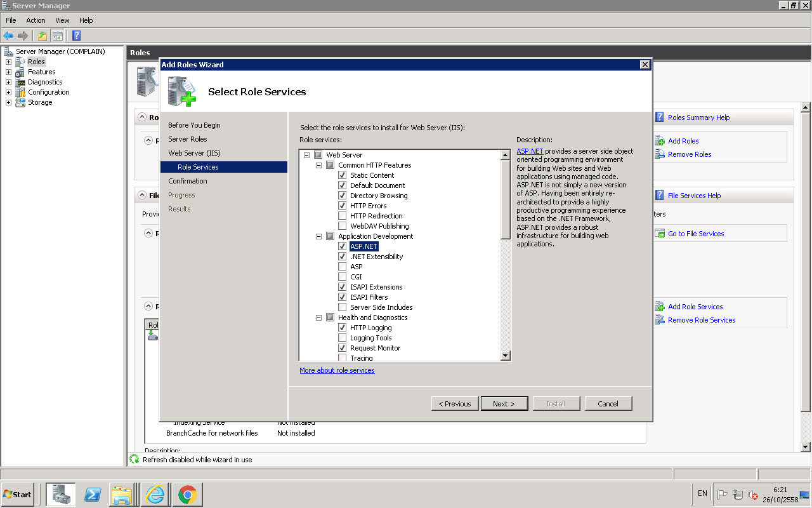Open the Action menu
Viewport: 812px width, 508px height.
coord(36,20)
